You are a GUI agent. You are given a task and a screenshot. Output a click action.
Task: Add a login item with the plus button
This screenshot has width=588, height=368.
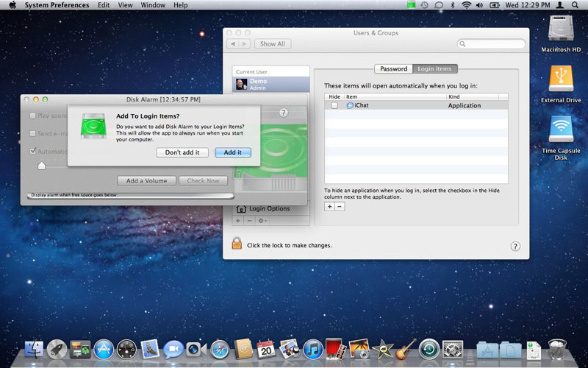click(x=329, y=207)
